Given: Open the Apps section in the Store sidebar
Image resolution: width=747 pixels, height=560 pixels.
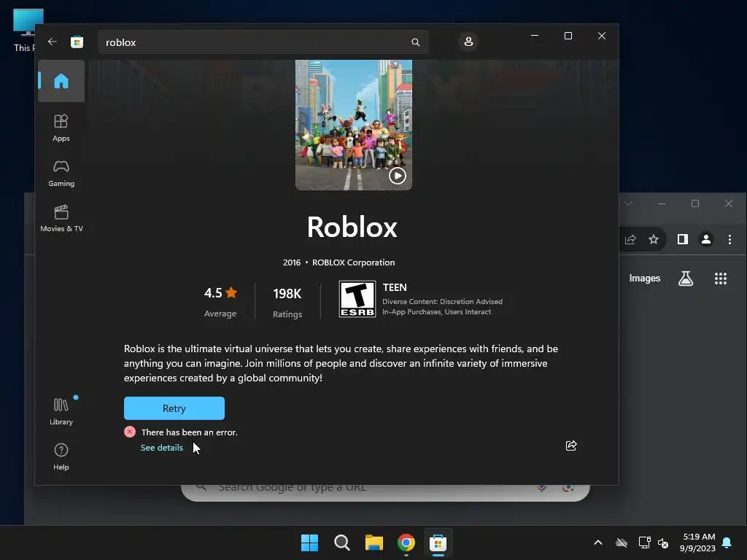Looking at the screenshot, I should pos(61,128).
